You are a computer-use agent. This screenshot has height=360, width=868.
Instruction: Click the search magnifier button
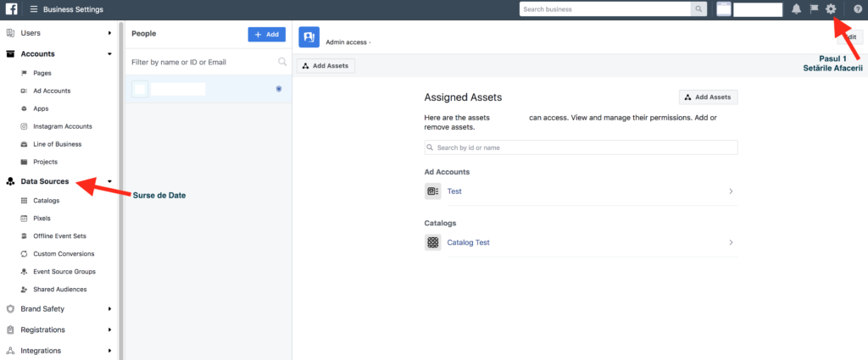699,9
